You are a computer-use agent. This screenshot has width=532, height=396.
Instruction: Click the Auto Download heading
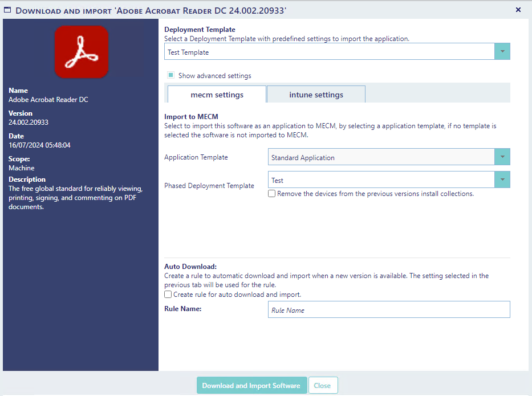190,267
